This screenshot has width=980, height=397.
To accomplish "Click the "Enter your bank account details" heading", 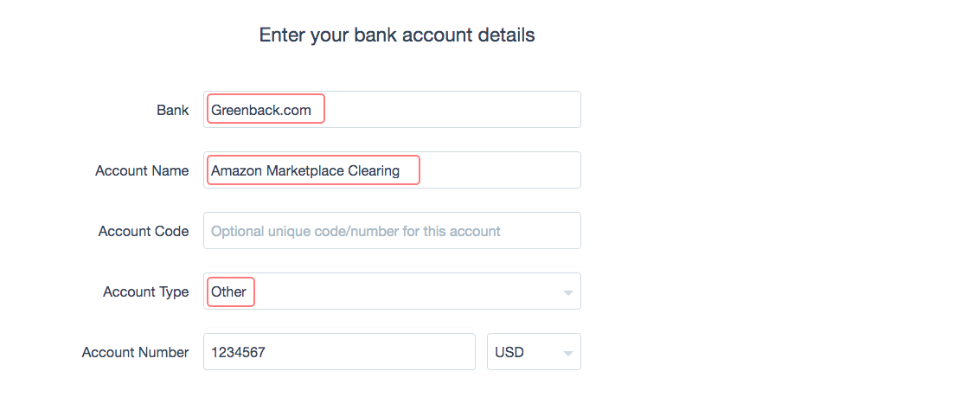I will point(397,35).
